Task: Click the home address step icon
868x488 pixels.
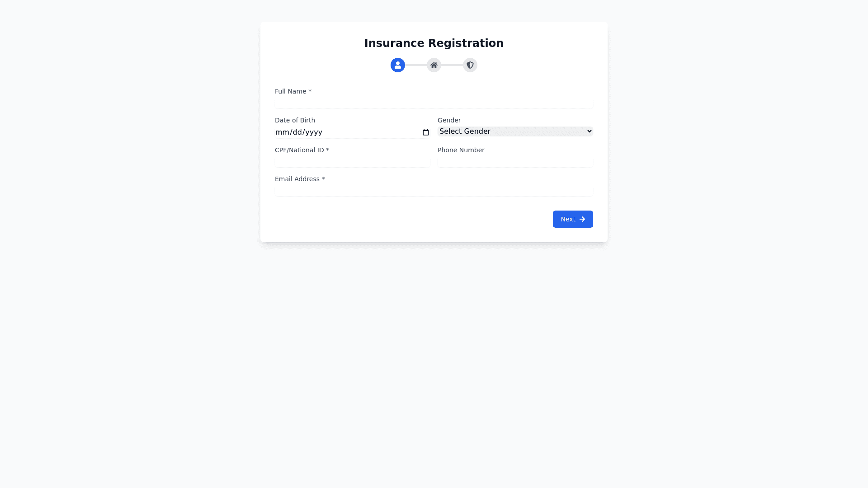Action: pos(434,65)
